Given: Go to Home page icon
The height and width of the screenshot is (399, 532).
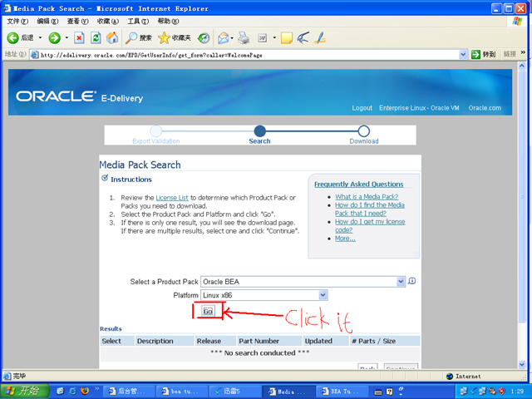Looking at the screenshot, I should pos(112,37).
